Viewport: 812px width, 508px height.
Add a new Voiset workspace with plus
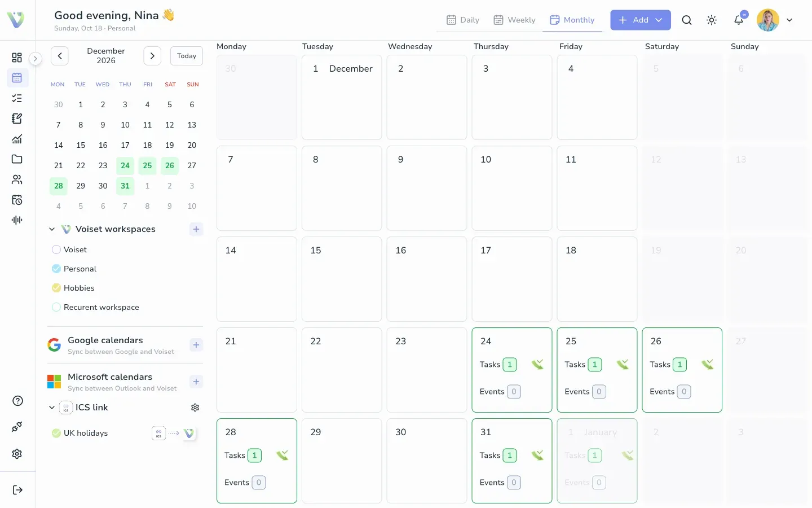click(196, 229)
